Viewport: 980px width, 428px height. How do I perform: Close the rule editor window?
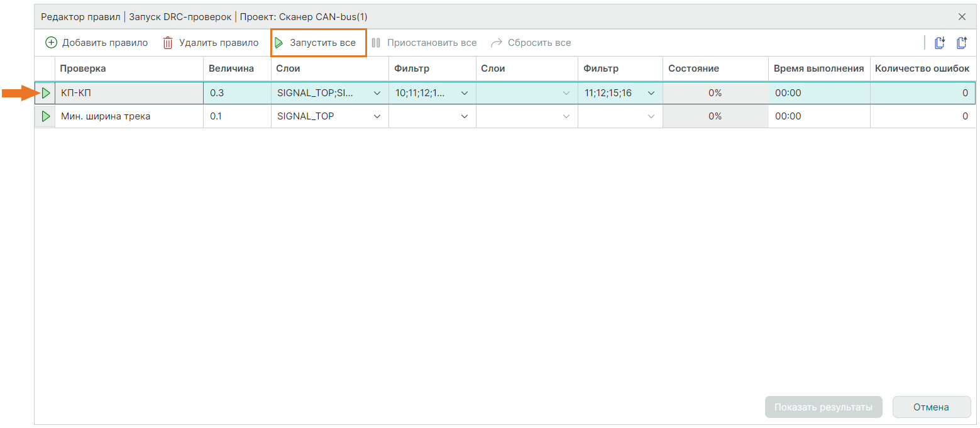click(962, 17)
